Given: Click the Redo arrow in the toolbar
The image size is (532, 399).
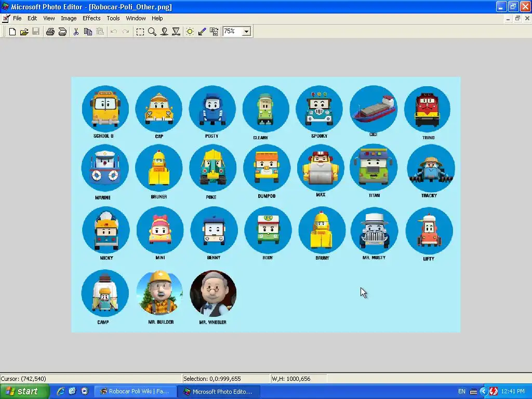Looking at the screenshot, I should [x=126, y=32].
